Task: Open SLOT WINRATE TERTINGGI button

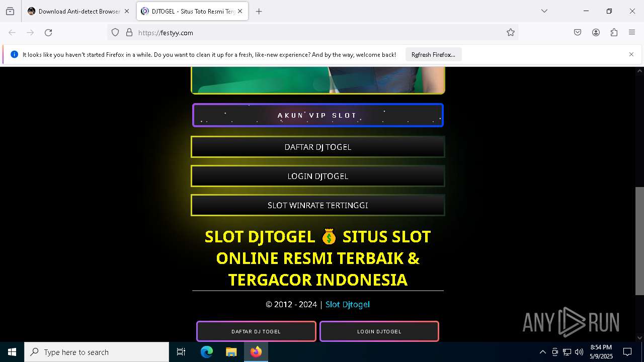Action: point(318,205)
